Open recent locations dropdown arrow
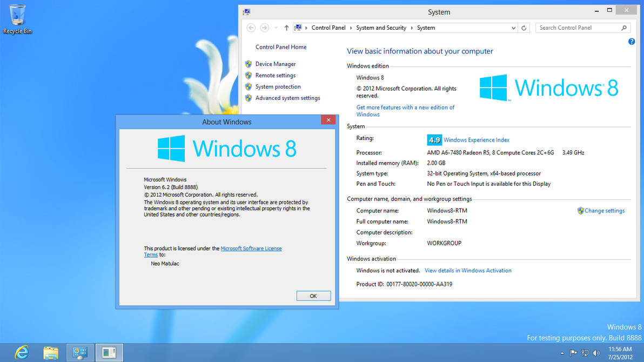 (x=276, y=28)
